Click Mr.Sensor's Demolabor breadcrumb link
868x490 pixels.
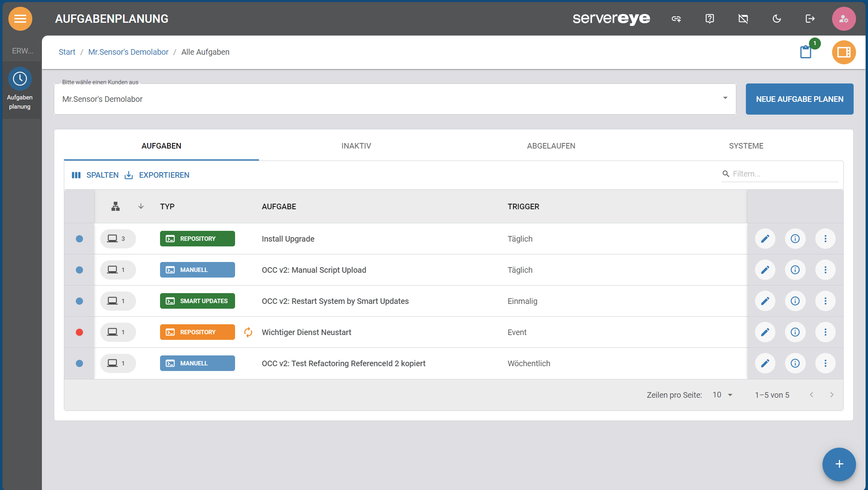128,52
